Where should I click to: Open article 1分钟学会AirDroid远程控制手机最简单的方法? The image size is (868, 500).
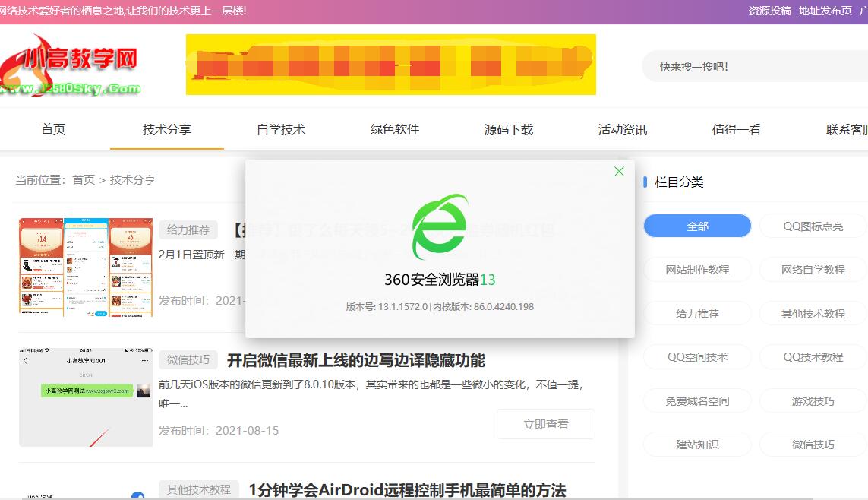point(408,490)
